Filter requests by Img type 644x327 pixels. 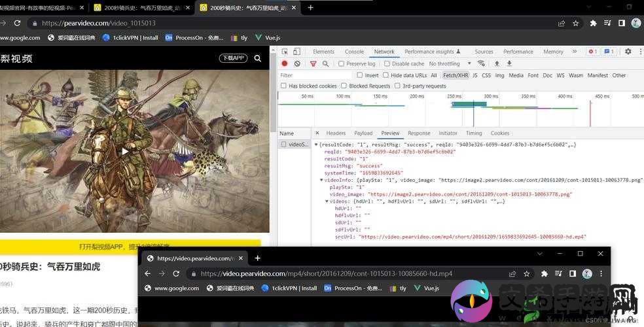[499, 75]
